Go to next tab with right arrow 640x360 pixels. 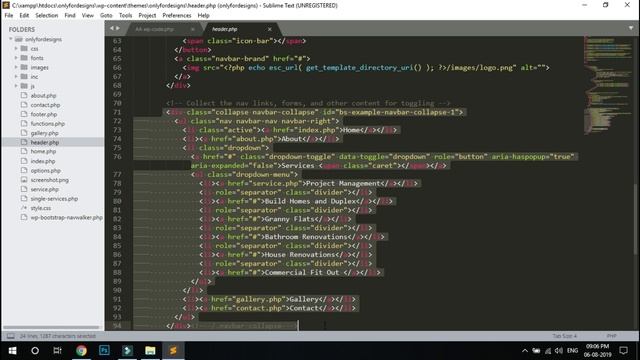[x=118, y=28]
